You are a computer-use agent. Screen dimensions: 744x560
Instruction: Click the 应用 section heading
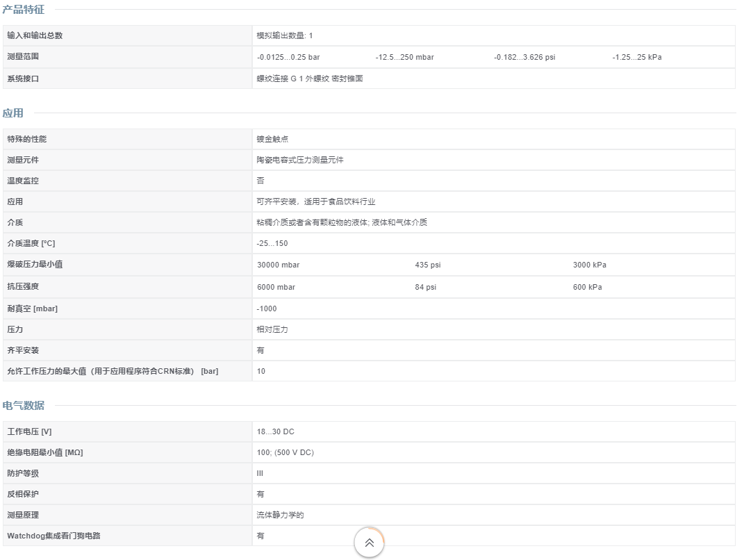pyautogui.click(x=13, y=113)
